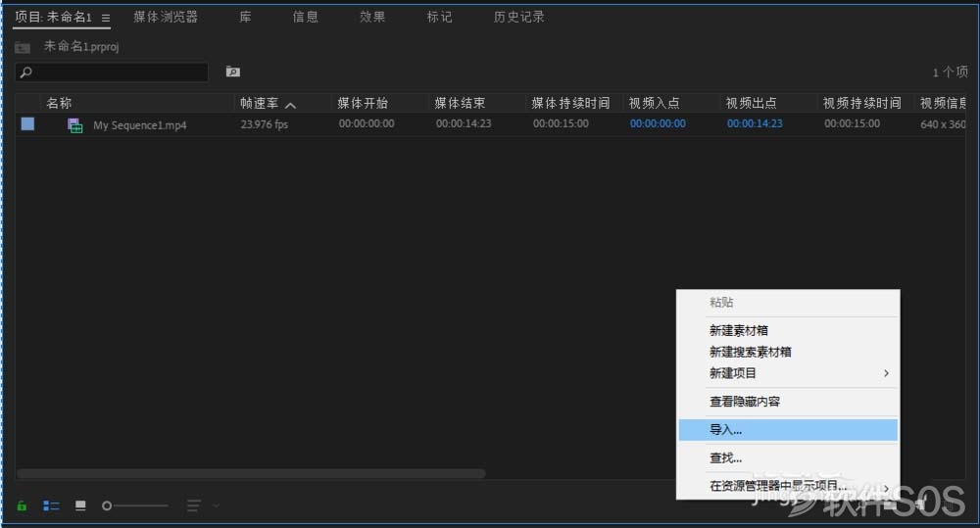Click the media start 00:00:00:00 cell
This screenshot has width=980, height=528.
367,123
